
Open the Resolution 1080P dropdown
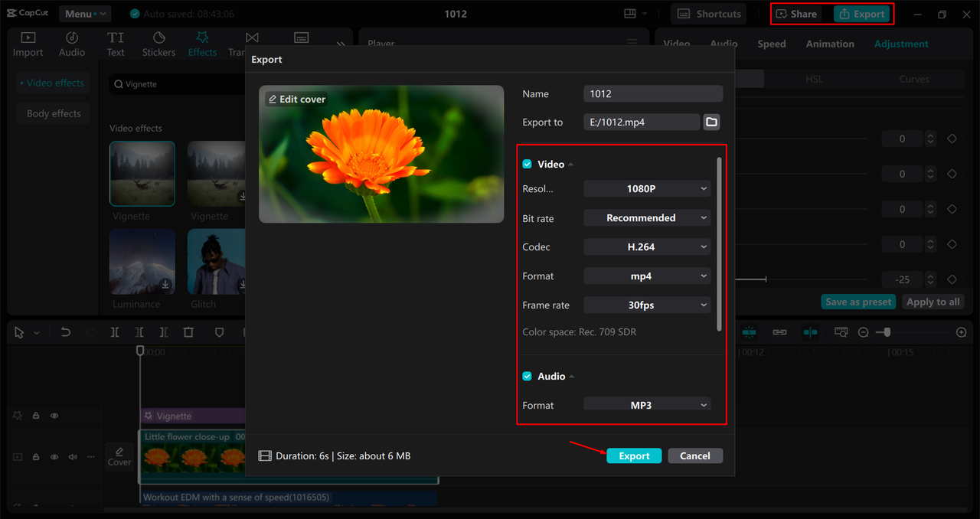click(x=647, y=188)
